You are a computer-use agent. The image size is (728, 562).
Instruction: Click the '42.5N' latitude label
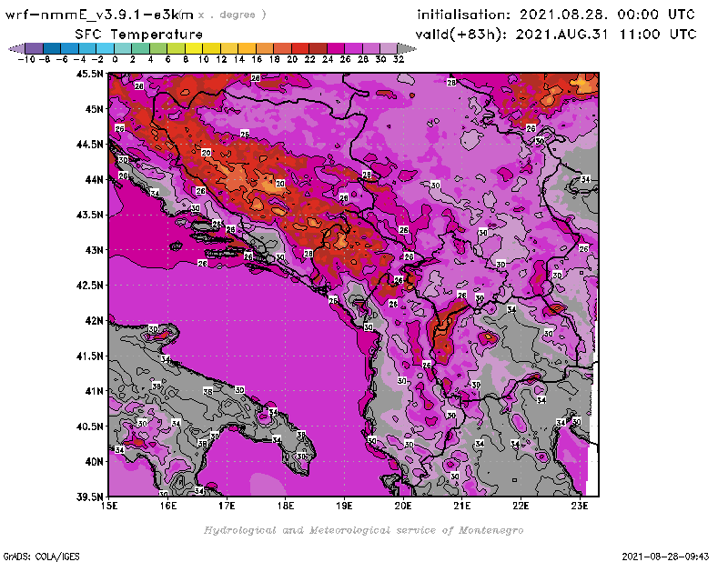coord(89,286)
